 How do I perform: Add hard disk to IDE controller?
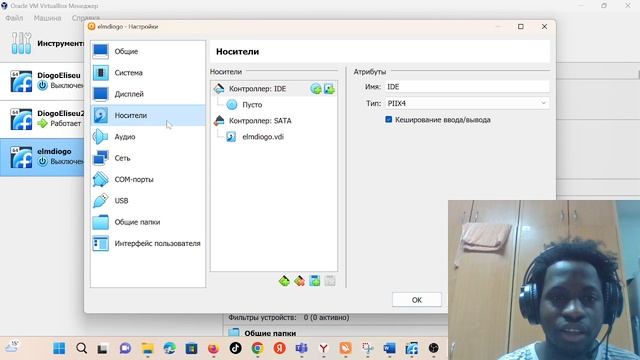click(329, 89)
